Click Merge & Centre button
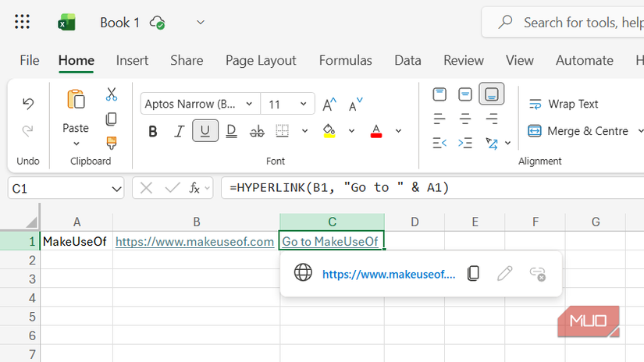Viewport: 644px width, 362px height. pyautogui.click(x=578, y=131)
